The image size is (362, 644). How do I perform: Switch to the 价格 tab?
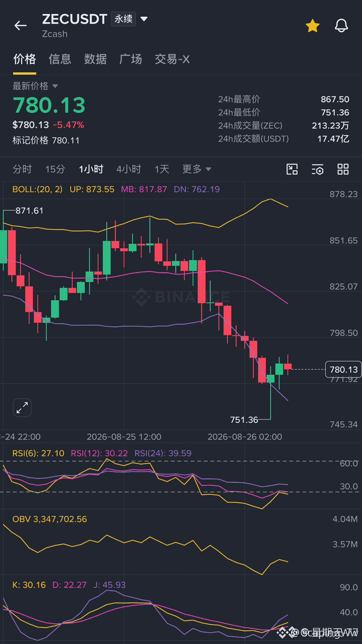(24, 59)
